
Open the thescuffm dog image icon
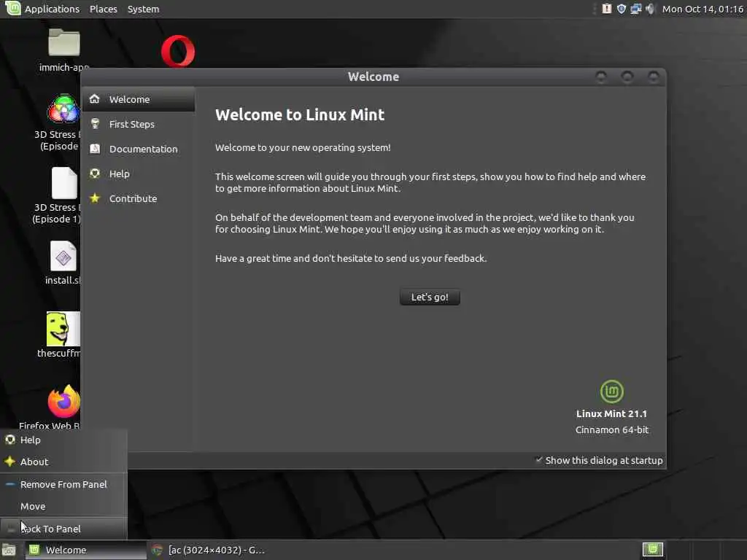(x=63, y=329)
